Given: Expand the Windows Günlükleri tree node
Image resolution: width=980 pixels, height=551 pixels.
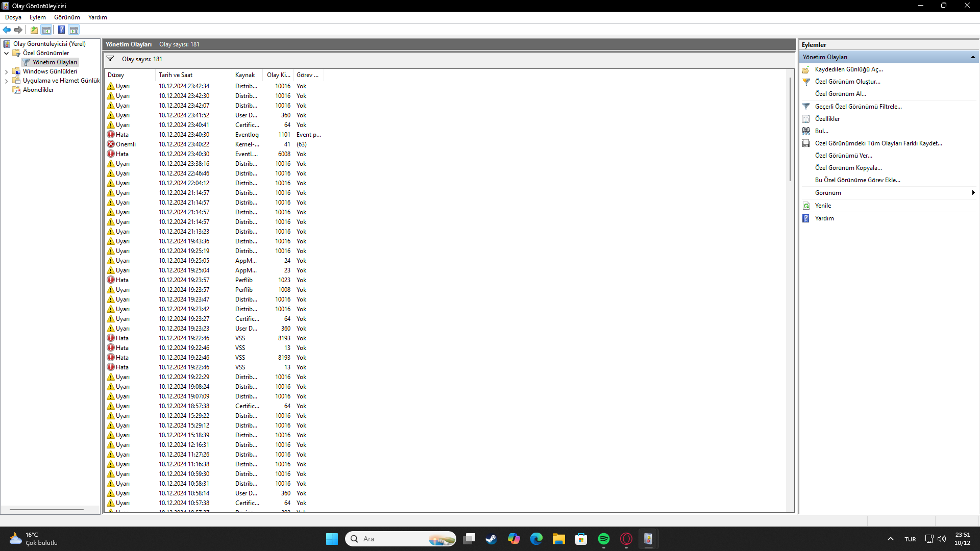Looking at the screenshot, I should coord(6,72).
